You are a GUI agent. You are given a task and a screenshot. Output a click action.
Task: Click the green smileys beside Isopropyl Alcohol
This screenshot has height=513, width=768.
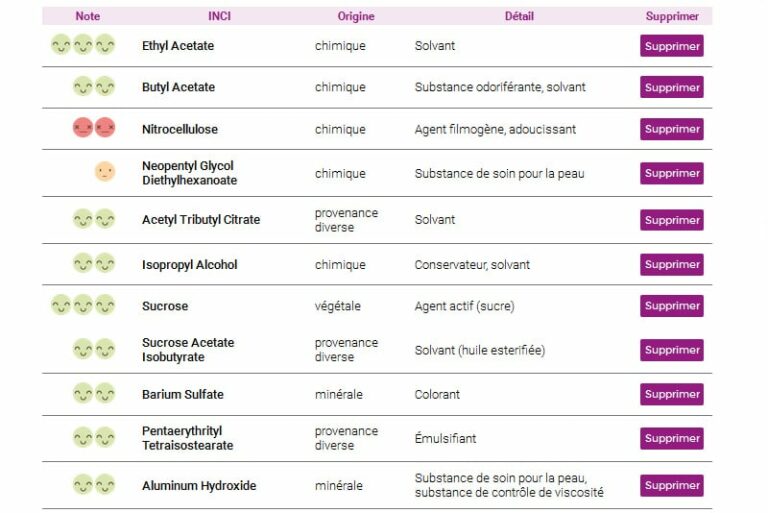pos(94,263)
